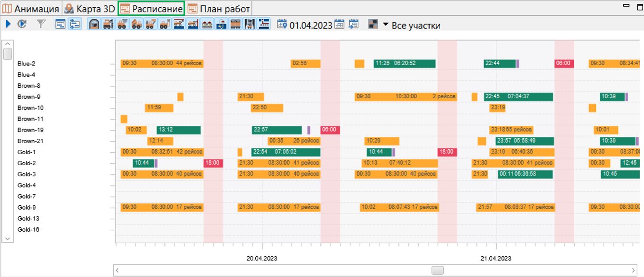Select the Gold-9 row label
The image size is (644, 277).
pos(27,208)
